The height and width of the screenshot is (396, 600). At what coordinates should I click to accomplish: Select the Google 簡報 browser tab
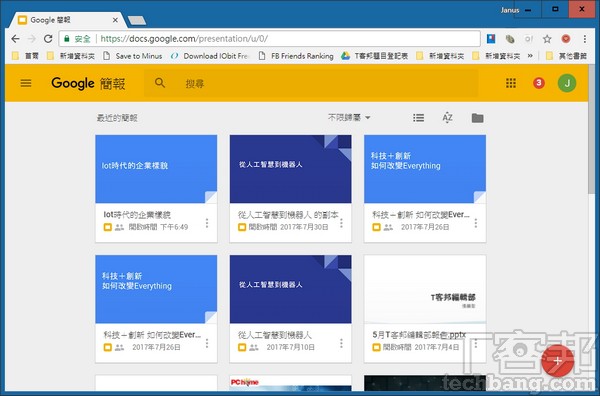pyautogui.click(x=67, y=20)
